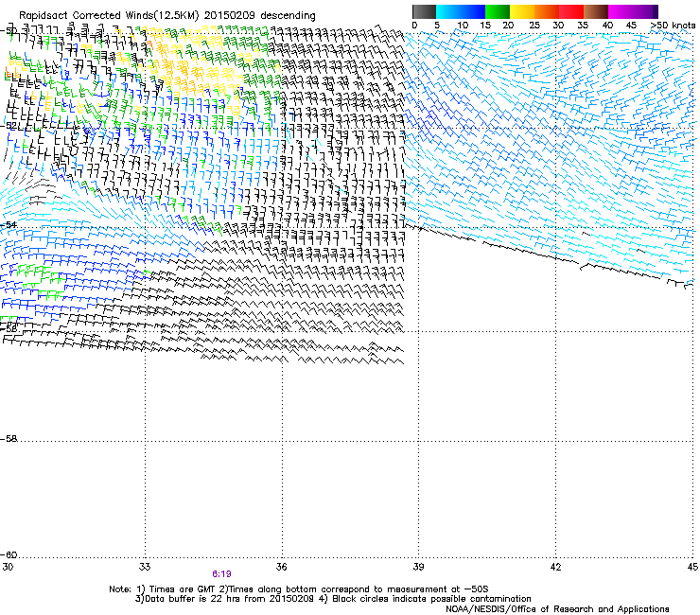Click the '>50 knots' legend label
700x615 pixels.
(x=673, y=26)
